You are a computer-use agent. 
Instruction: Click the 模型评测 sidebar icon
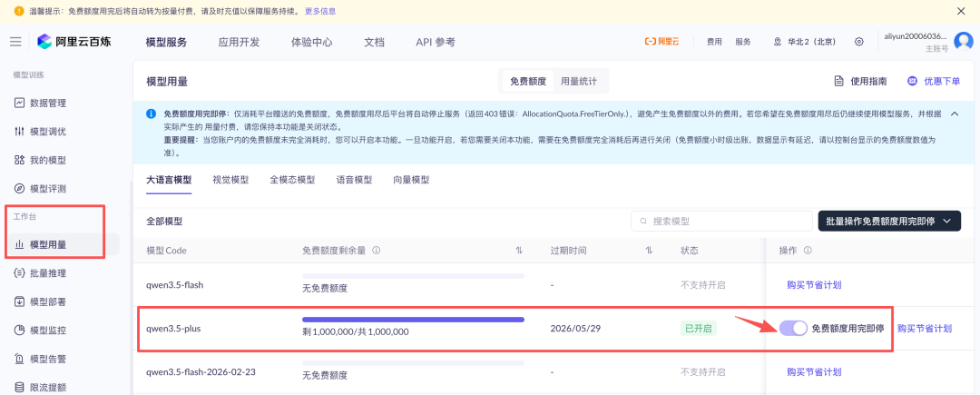tap(19, 188)
